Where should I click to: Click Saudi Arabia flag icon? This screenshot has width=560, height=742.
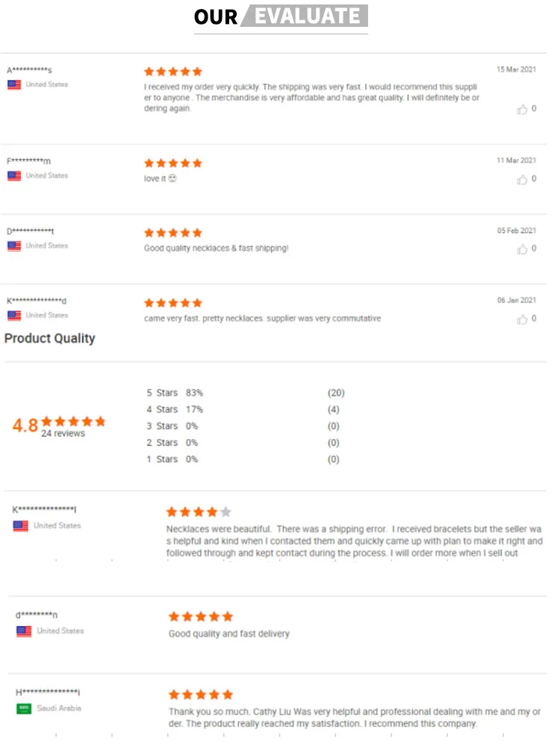[x=24, y=708]
